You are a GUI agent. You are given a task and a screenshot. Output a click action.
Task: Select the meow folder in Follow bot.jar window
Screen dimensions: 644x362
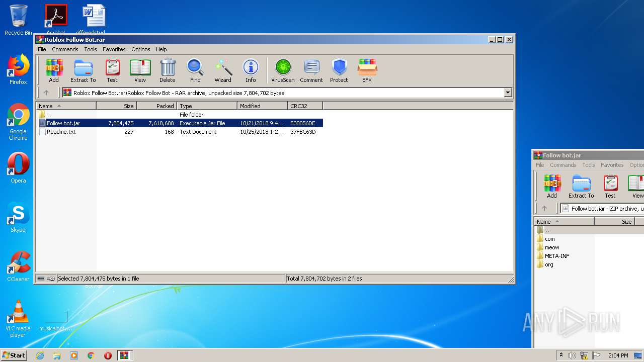coord(551,247)
